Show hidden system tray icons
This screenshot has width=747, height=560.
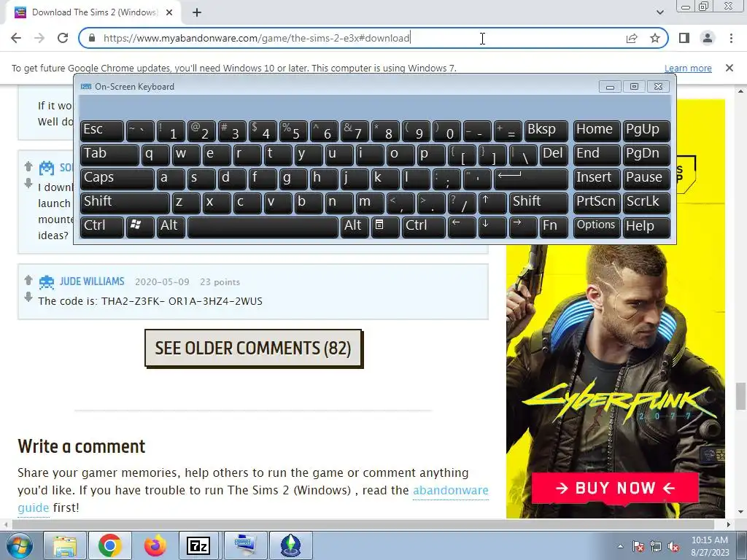[x=620, y=547]
